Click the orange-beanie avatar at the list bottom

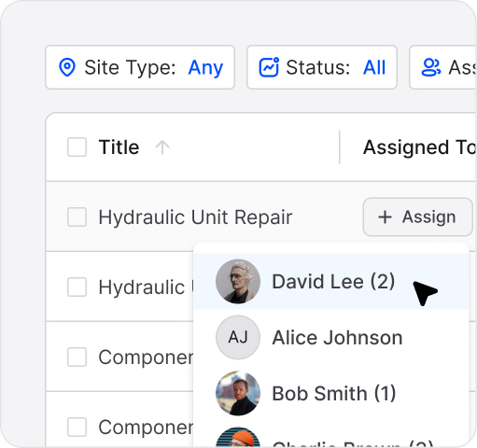click(238, 437)
